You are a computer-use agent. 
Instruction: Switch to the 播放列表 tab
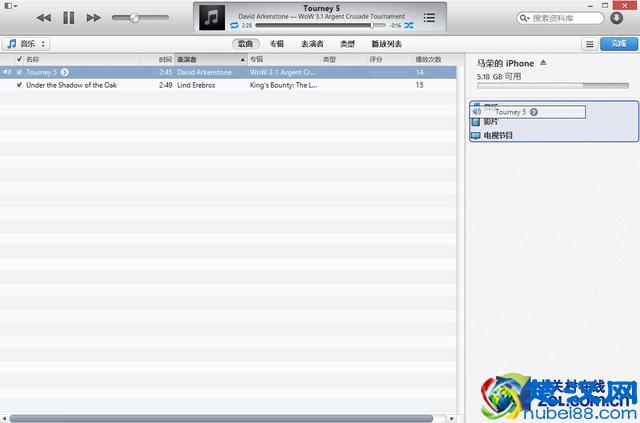tap(387, 44)
